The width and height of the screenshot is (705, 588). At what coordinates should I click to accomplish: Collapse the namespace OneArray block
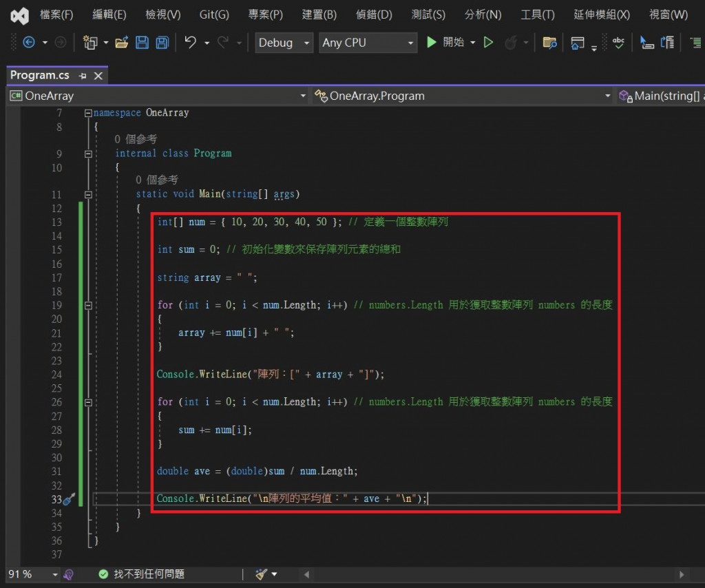point(88,114)
